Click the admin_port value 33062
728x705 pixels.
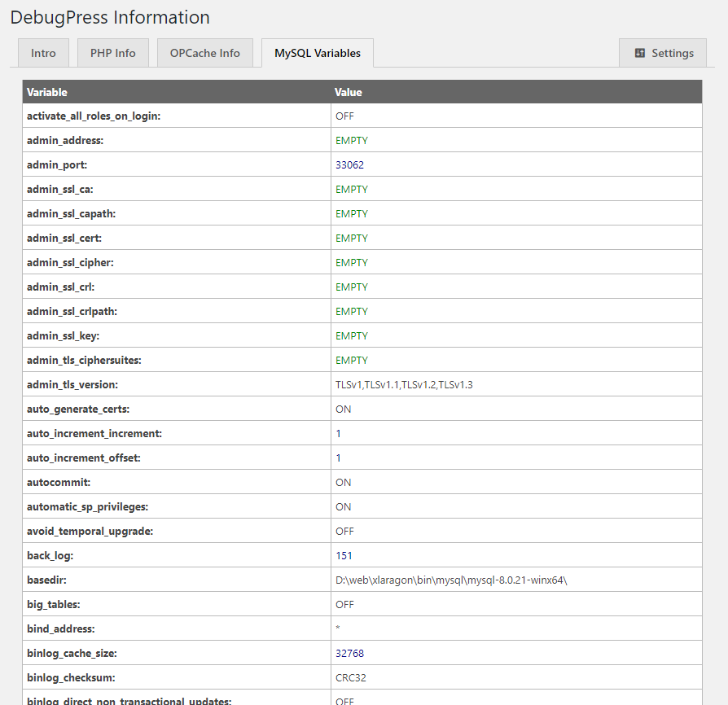tap(349, 164)
